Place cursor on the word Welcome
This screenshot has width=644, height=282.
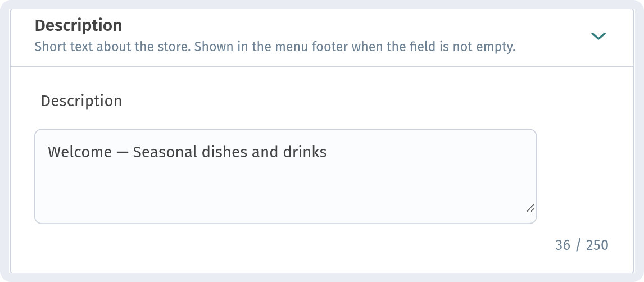click(x=79, y=152)
